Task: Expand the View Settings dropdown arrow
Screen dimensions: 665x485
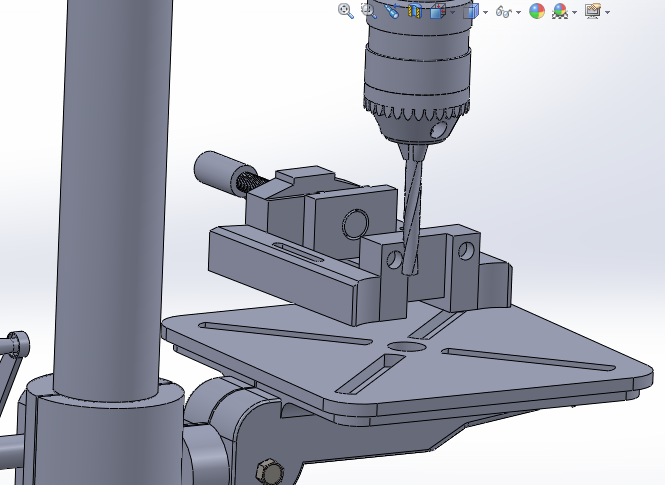Action: [608, 12]
